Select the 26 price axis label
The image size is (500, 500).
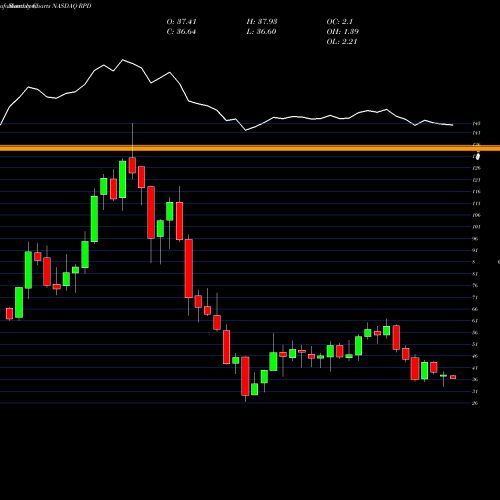tap(475, 403)
